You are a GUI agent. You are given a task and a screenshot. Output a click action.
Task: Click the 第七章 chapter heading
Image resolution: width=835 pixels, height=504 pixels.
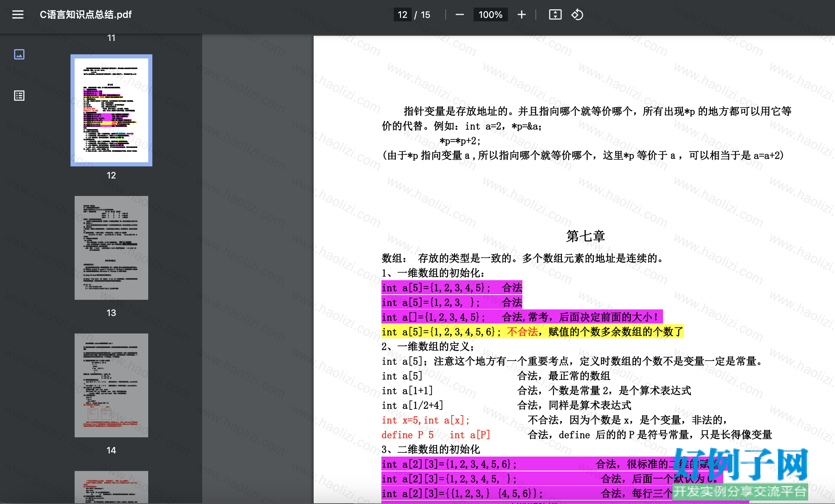coord(585,236)
